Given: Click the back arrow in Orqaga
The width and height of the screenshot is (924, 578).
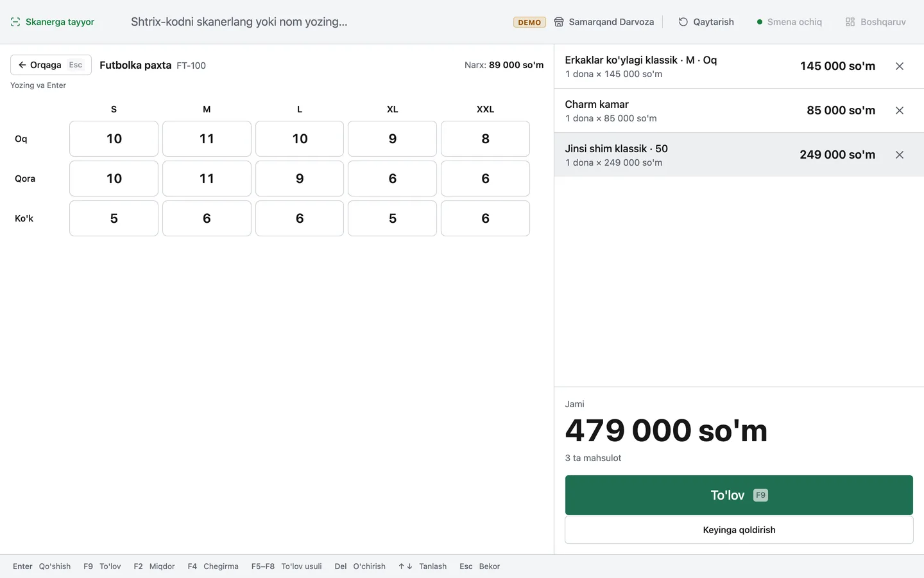Looking at the screenshot, I should pos(22,65).
